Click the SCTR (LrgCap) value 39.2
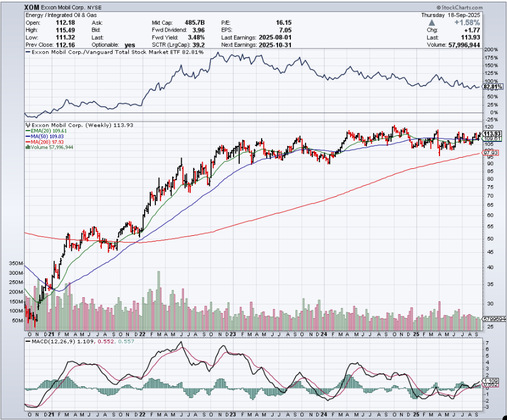The height and width of the screenshot is (420, 507). pos(199,45)
